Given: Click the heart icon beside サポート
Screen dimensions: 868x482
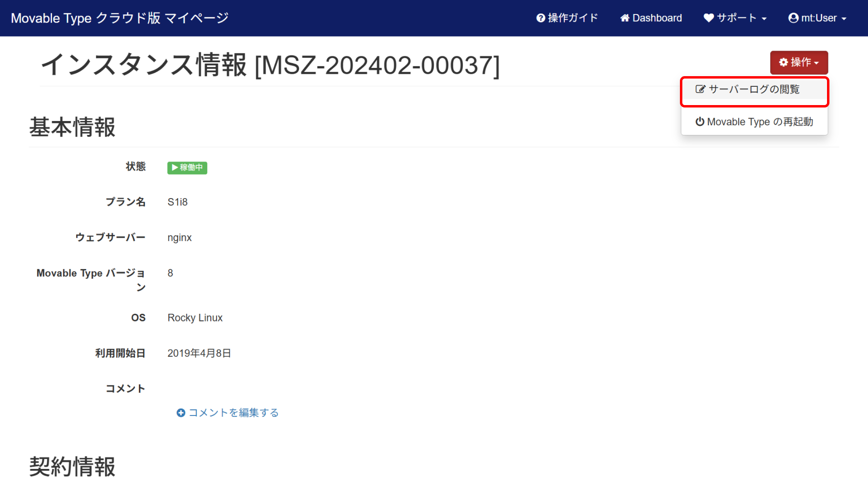Looking at the screenshot, I should coord(708,18).
